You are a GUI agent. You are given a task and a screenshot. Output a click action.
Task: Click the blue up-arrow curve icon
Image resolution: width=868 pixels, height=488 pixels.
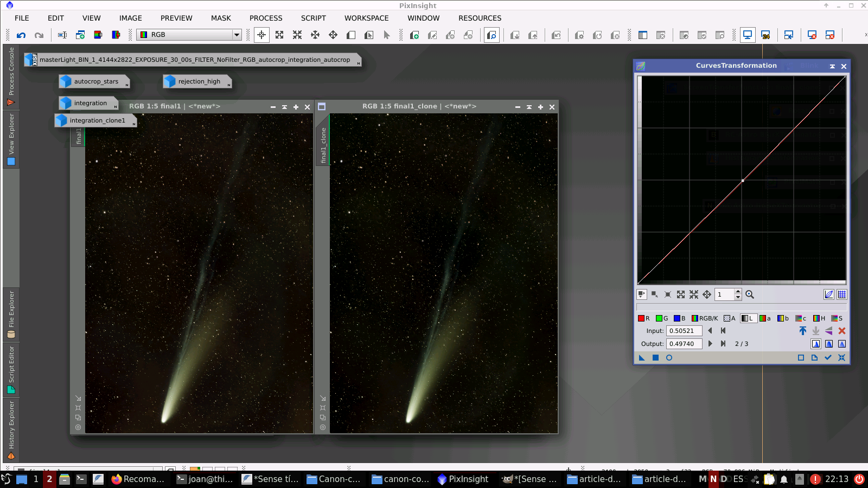802,331
